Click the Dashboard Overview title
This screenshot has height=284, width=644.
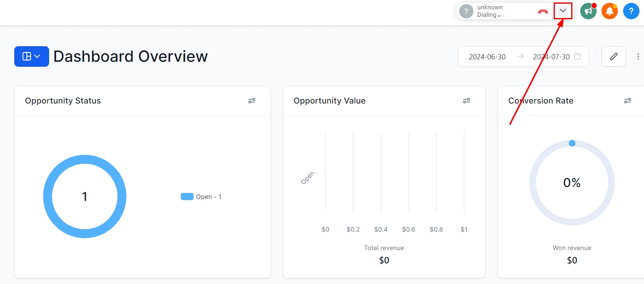130,56
